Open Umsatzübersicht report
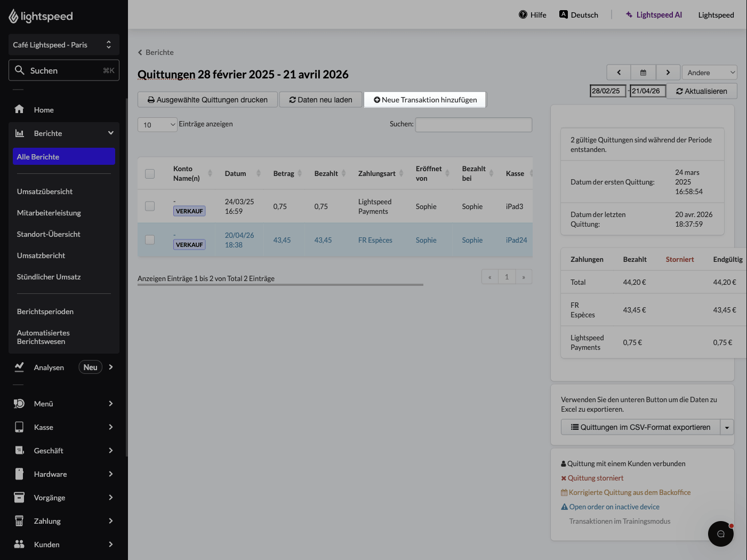The width and height of the screenshot is (747, 560). pos(45,191)
